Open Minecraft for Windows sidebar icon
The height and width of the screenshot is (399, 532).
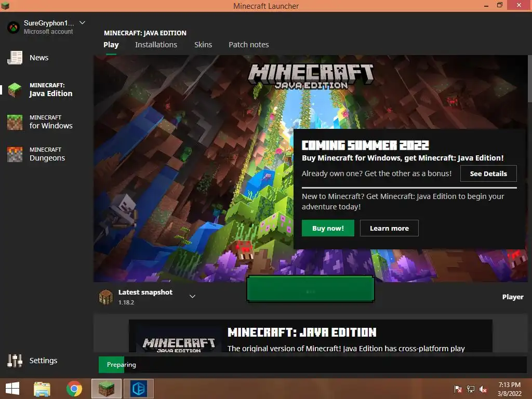(15, 122)
